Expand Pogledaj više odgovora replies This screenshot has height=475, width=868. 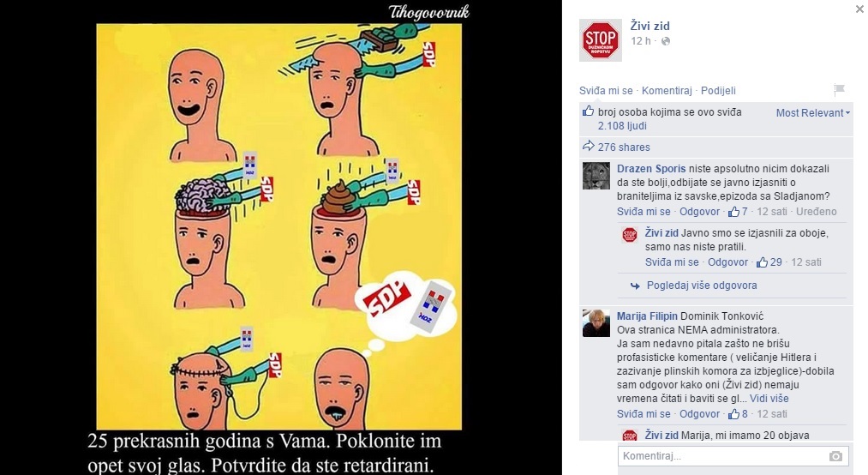pyautogui.click(x=702, y=286)
